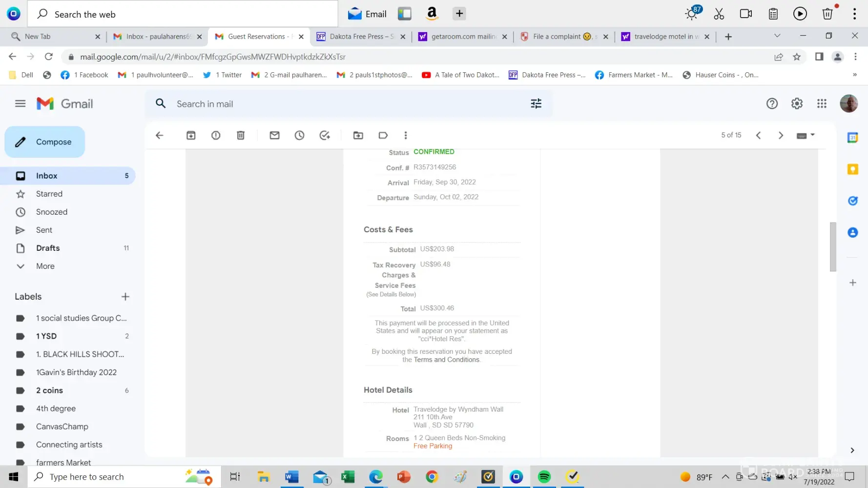Screen dimensions: 868x488
Task: Click the Compose button
Action: [45, 142]
